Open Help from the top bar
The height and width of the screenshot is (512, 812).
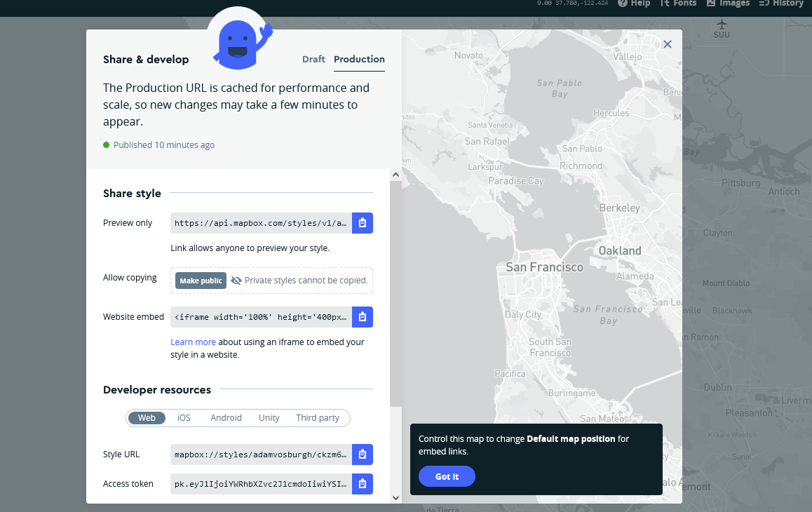point(634,4)
